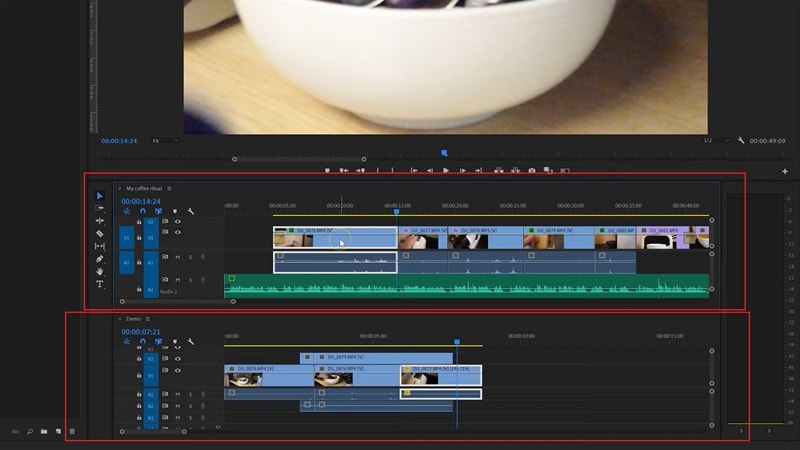Close the Demo sequence tab

120,319
